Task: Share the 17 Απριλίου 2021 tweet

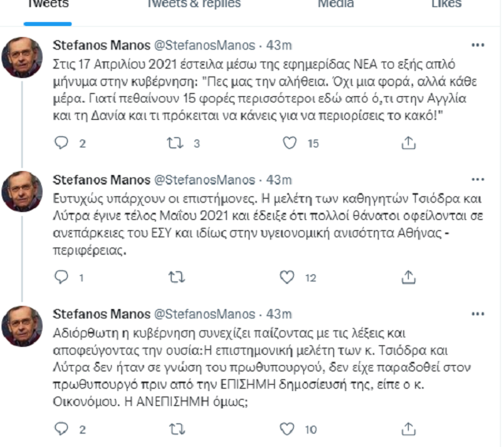Action: (x=408, y=143)
